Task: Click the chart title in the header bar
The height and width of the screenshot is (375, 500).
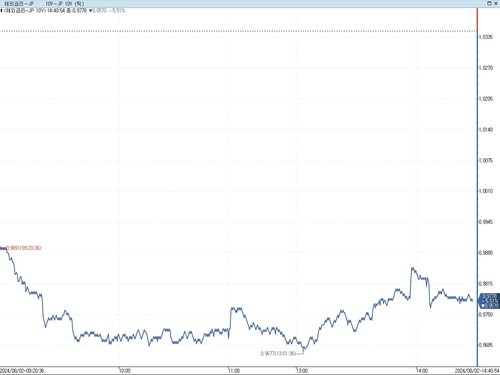Action: pyautogui.click(x=44, y=4)
